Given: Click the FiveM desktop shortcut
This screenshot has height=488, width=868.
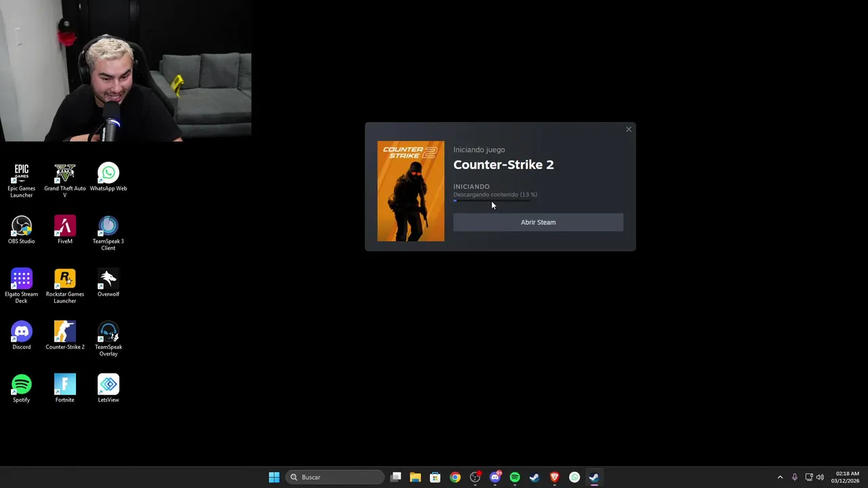Looking at the screenshot, I should click(x=65, y=230).
